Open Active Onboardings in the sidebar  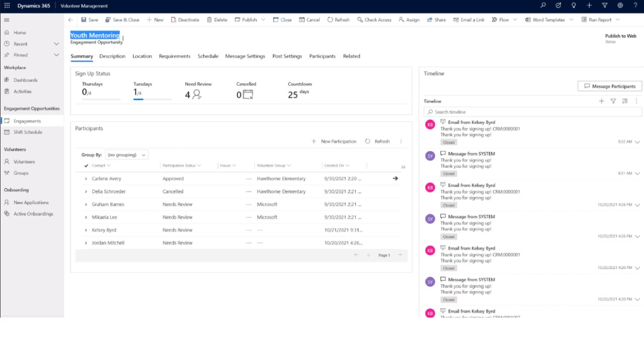pyautogui.click(x=33, y=214)
